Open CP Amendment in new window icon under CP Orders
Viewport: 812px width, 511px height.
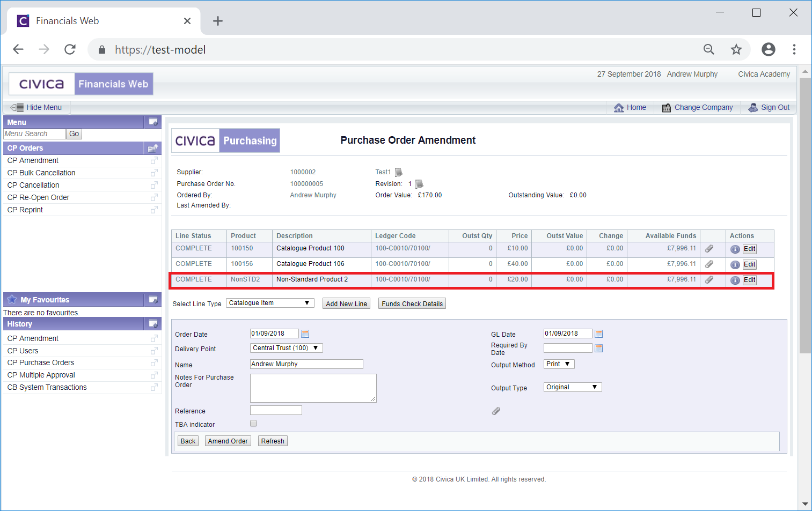(x=154, y=160)
